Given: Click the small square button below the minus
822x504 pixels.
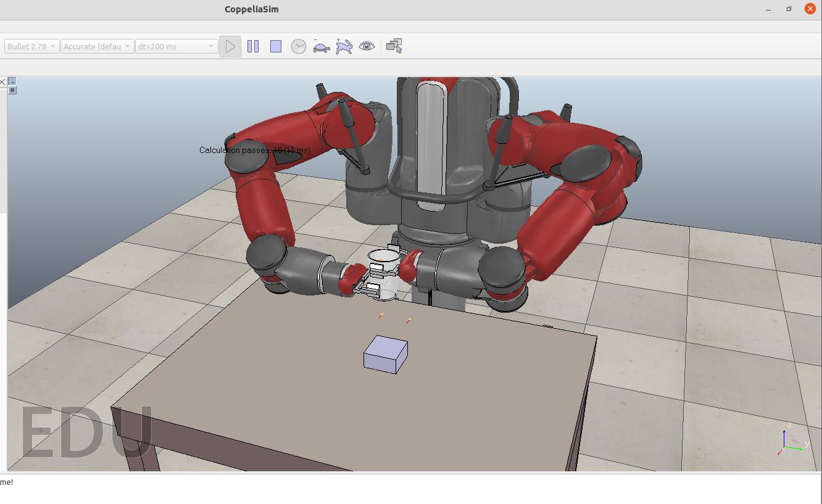Looking at the screenshot, I should (12, 90).
